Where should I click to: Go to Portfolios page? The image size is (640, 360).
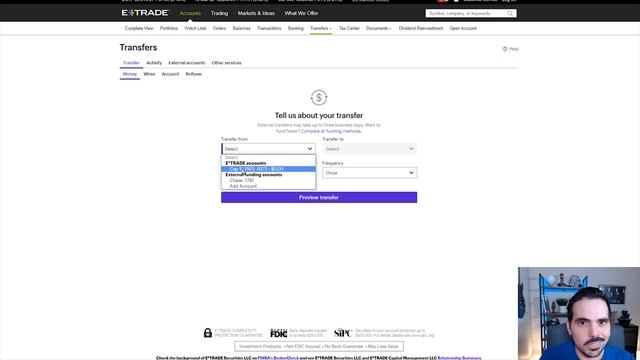tap(169, 29)
